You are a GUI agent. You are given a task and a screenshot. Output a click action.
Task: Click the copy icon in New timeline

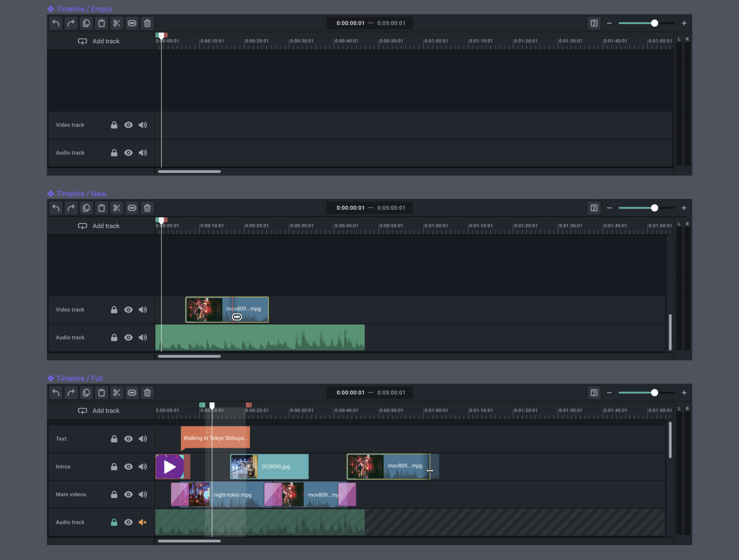(86, 208)
